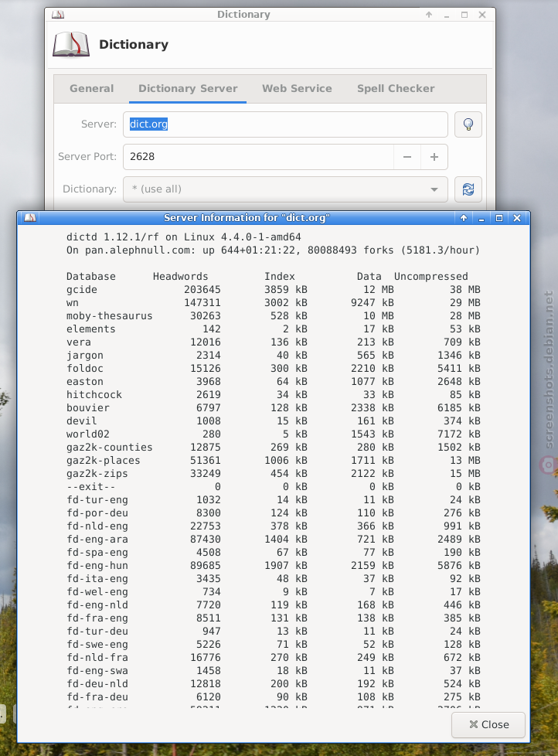This screenshot has width=558, height=756.
Task: Click the 'vera' database entry
Action: pos(79,342)
